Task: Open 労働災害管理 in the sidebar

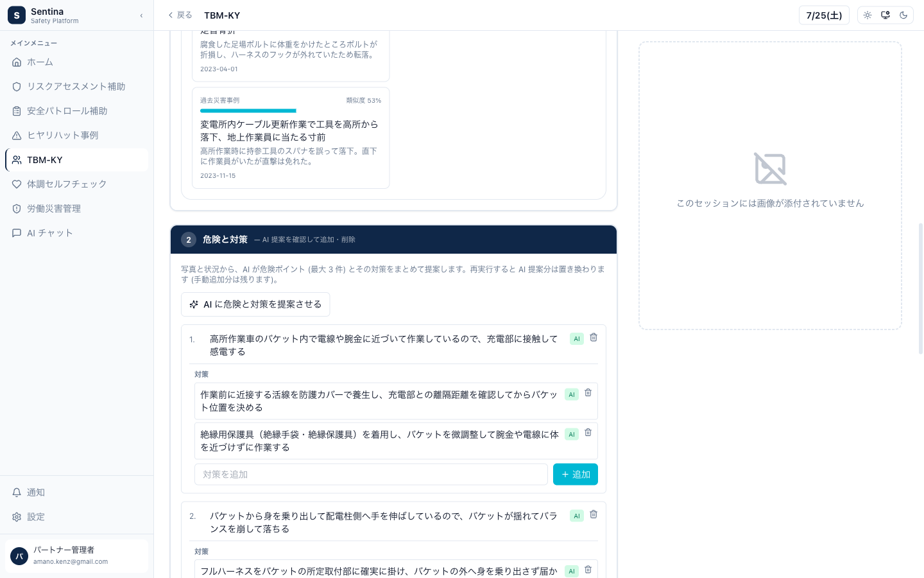Action: 76,209
